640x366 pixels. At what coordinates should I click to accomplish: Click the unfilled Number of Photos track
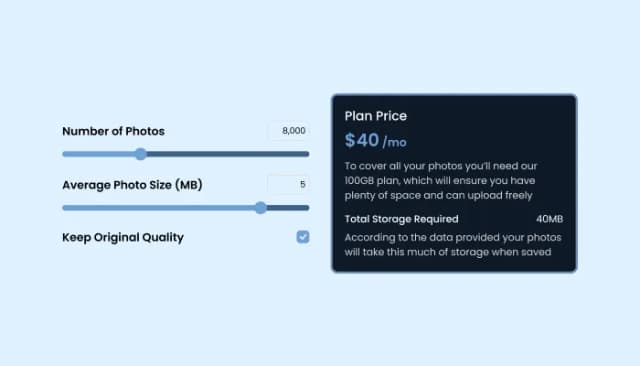coord(228,154)
